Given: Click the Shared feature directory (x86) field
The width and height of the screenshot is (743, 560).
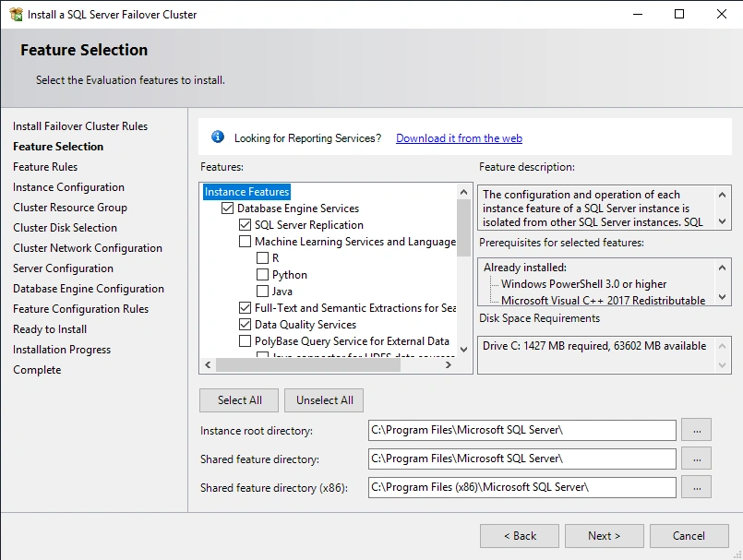Looking at the screenshot, I should tap(522, 487).
